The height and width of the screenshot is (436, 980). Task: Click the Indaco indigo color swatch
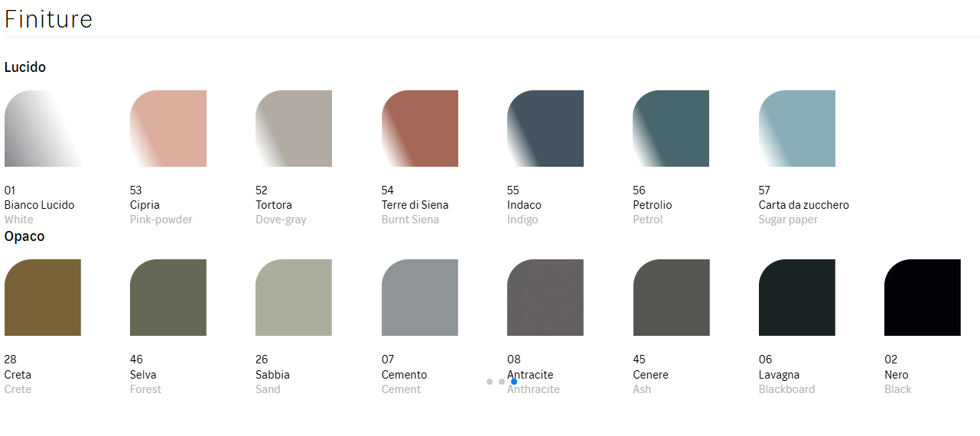point(545,129)
